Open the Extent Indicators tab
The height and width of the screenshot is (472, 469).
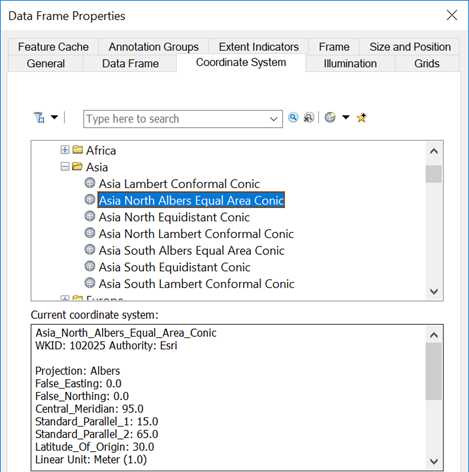259,47
